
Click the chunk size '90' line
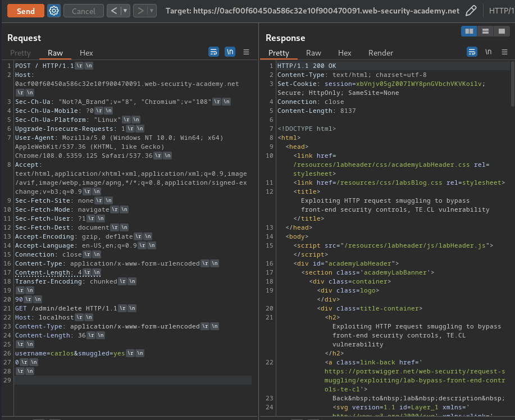point(19,299)
